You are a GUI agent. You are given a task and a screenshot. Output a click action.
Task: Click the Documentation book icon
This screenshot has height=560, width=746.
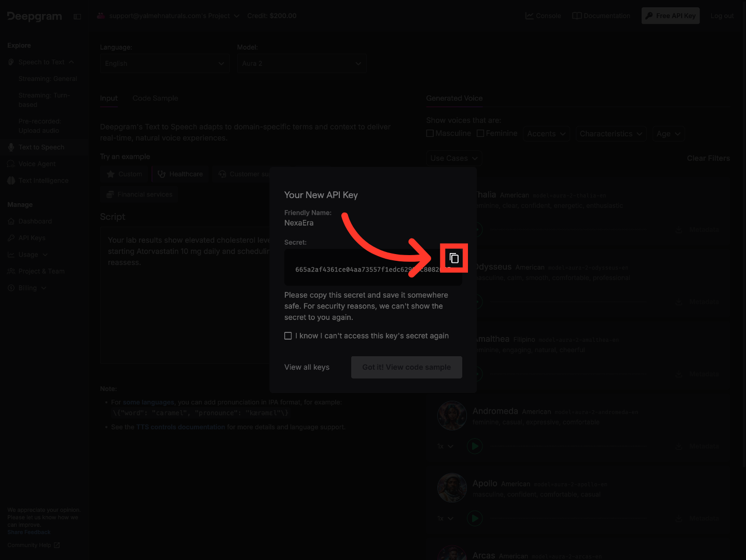pos(576,16)
